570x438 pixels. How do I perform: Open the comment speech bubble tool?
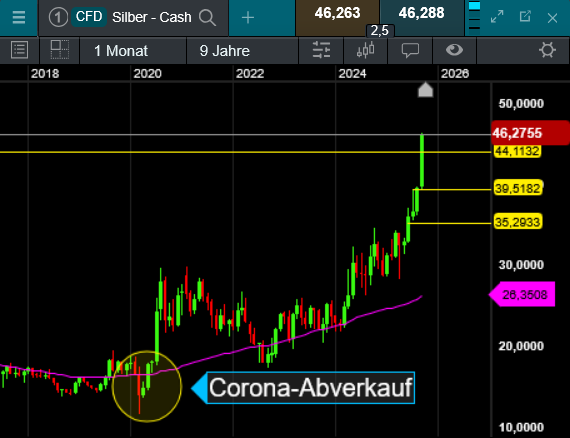point(410,50)
